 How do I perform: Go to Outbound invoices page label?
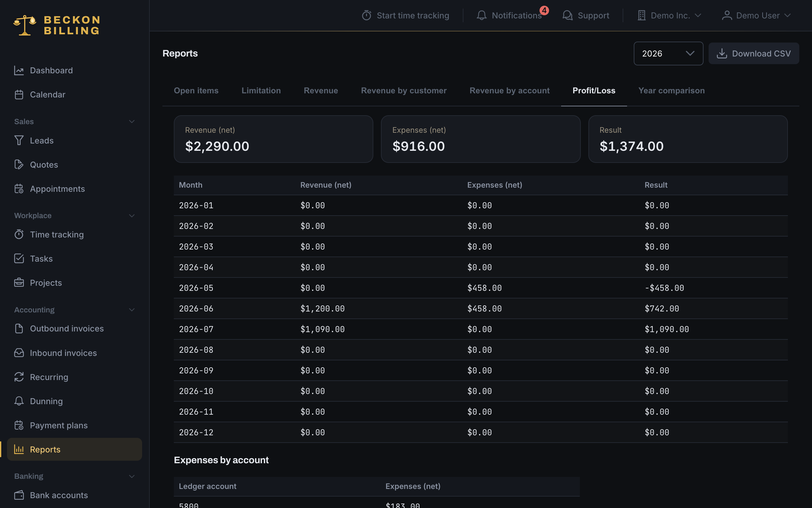click(x=67, y=329)
